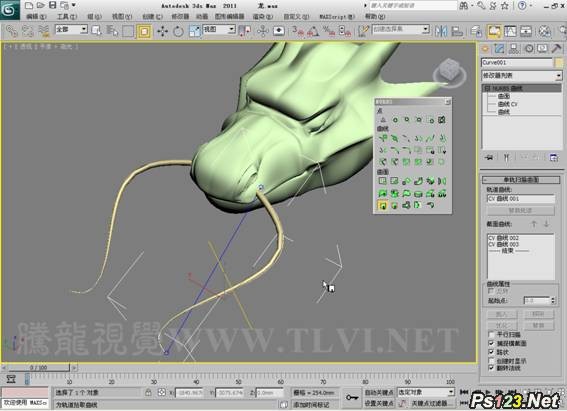Click the 起始点 spinner arrows
The height and width of the screenshot is (411, 567).
(x=553, y=301)
